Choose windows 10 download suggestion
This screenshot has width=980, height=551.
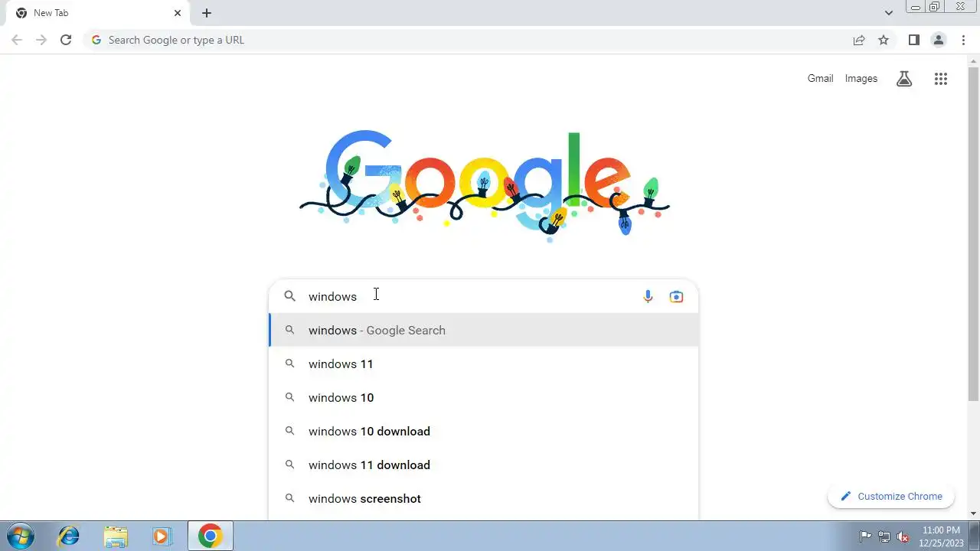483,431
